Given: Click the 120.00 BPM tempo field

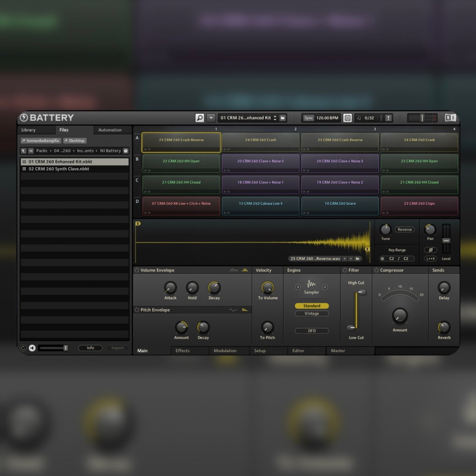Looking at the screenshot, I should click(327, 118).
